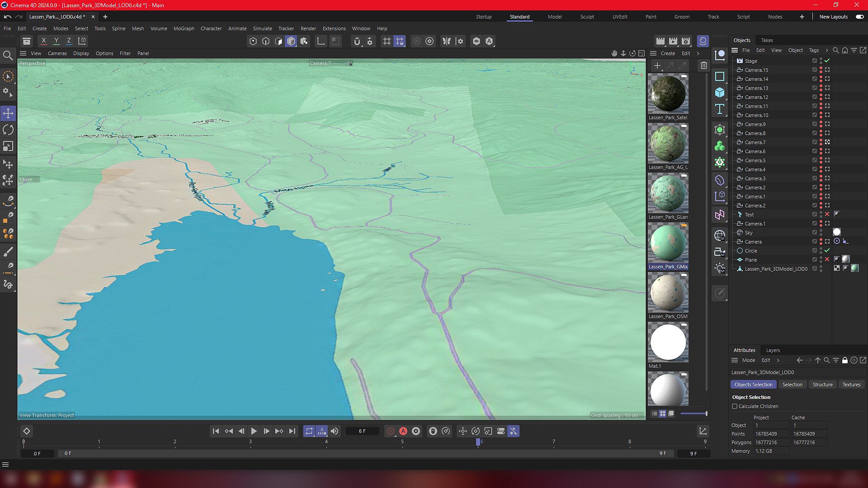Open the Attributes manager hamburger menu

point(735,360)
